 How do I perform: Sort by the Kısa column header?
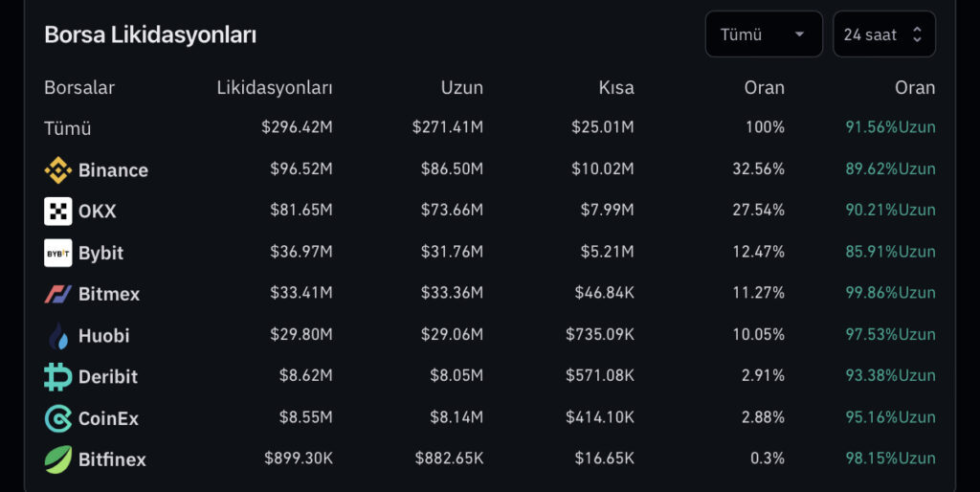tap(616, 87)
